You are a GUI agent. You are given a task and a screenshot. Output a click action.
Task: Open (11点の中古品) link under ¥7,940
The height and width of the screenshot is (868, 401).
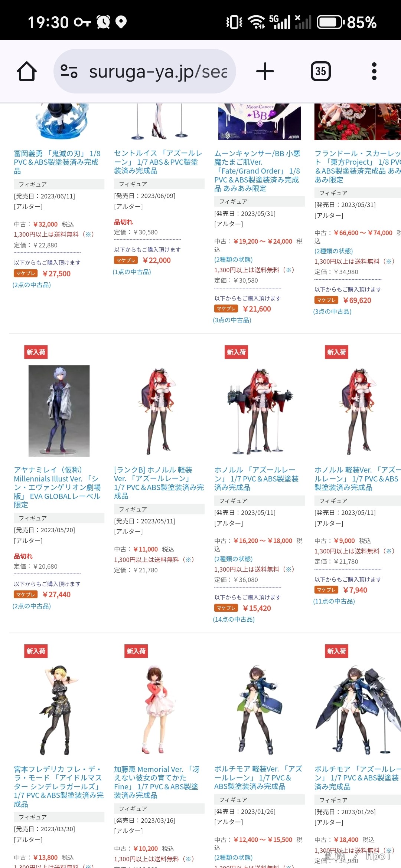(x=334, y=601)
